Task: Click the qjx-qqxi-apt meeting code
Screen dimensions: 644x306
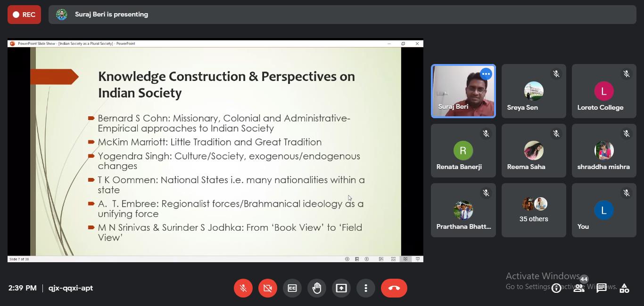Action: 71,288
